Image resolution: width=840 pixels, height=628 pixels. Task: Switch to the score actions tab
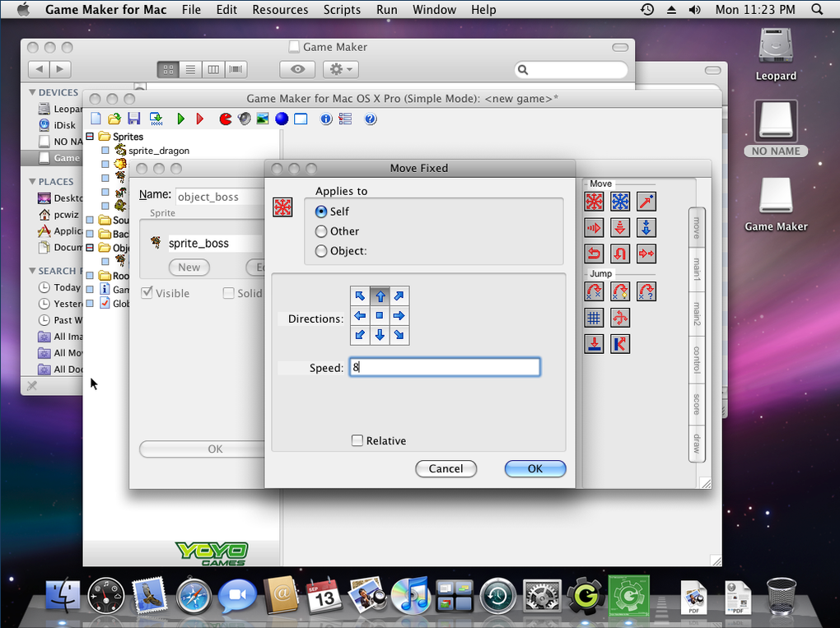pyautogui.click(x=697, y=404)
